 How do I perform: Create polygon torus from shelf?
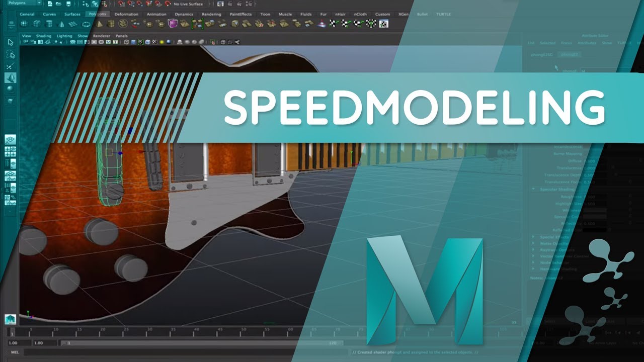point(86,24)
